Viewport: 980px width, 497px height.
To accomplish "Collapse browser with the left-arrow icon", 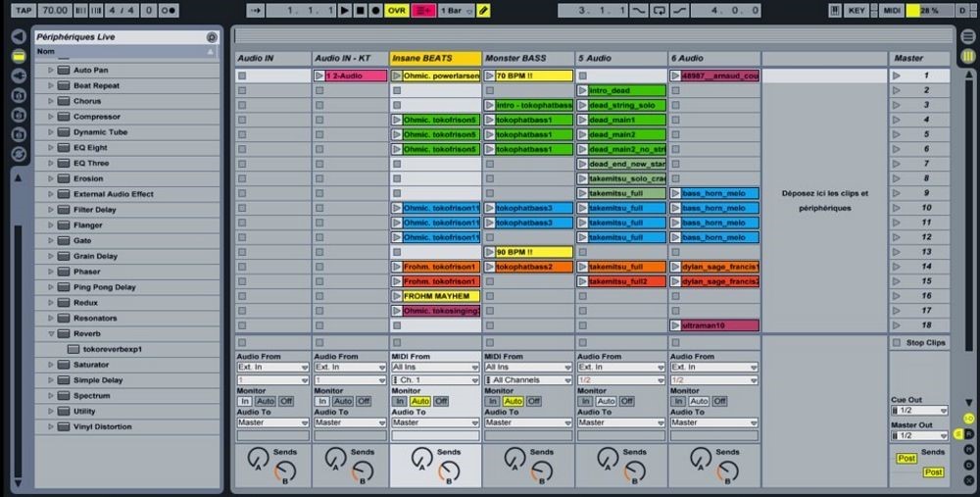I will click(19, 37).
